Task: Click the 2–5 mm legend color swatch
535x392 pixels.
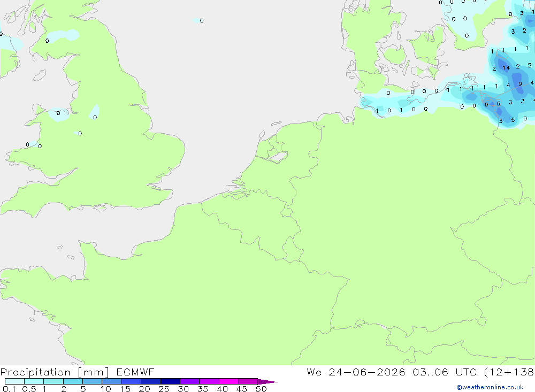Action: pos(73,381)
